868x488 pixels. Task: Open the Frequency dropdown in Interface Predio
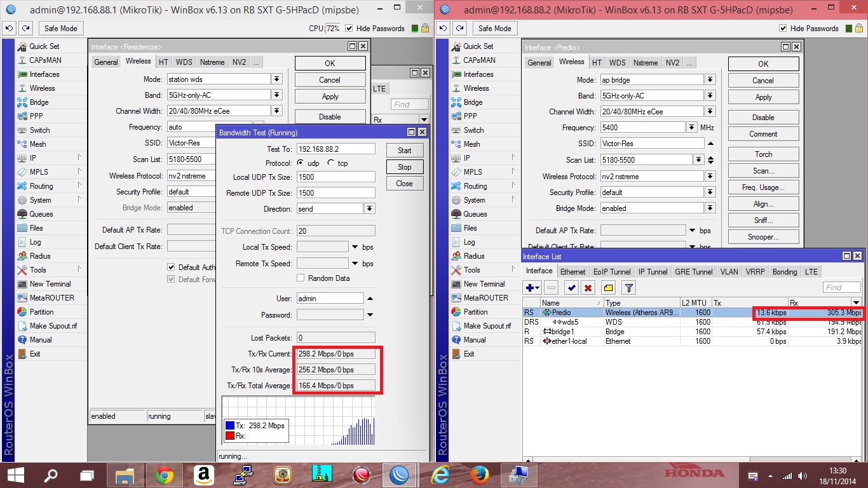tap(692, 127)
